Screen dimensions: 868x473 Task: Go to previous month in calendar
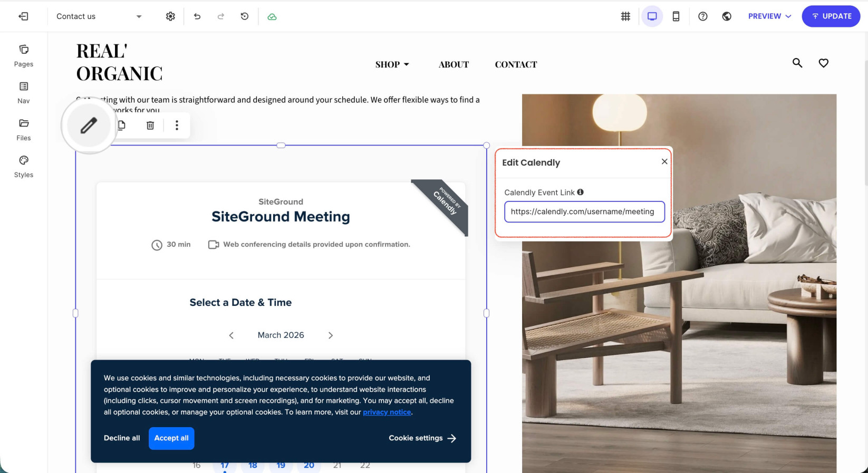[231, 335]
